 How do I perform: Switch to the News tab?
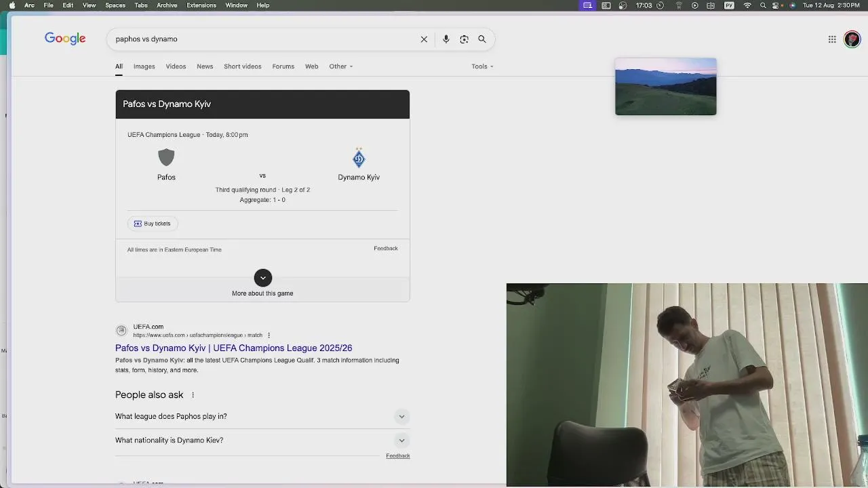tap(205, 66)
